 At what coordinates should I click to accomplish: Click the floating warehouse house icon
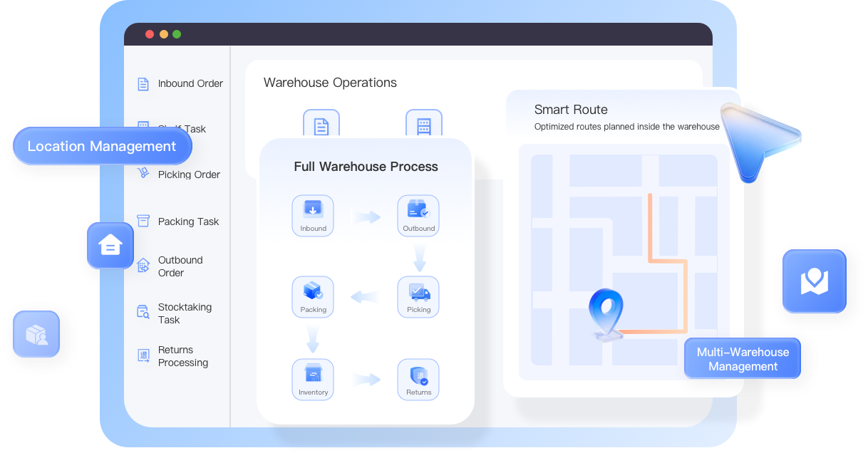(110, 246)
